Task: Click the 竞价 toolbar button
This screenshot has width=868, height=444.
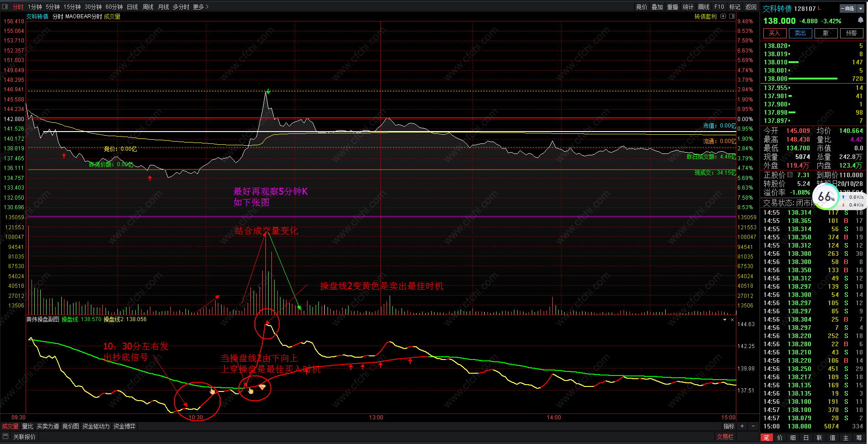Action: coord(641,7)
